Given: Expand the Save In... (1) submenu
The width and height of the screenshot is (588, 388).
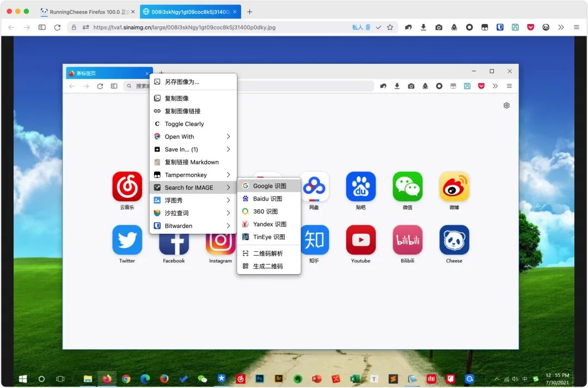Looking at the screenshot, I should point(193,149).
